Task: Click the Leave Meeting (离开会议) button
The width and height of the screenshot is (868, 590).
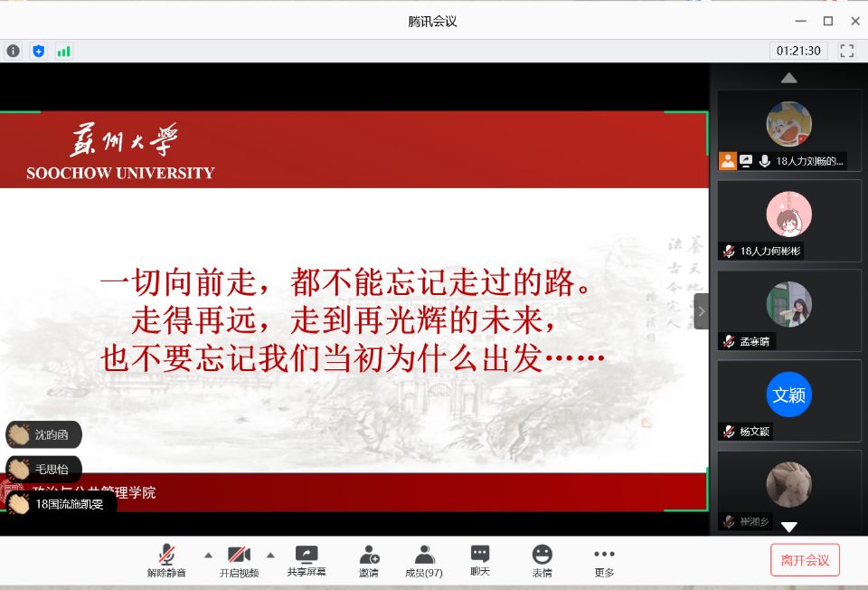Action: 805,560
